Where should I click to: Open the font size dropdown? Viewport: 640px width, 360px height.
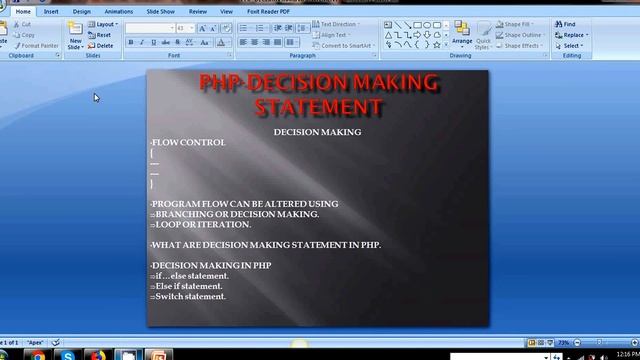pyautogui.click(x=191, y=28)
